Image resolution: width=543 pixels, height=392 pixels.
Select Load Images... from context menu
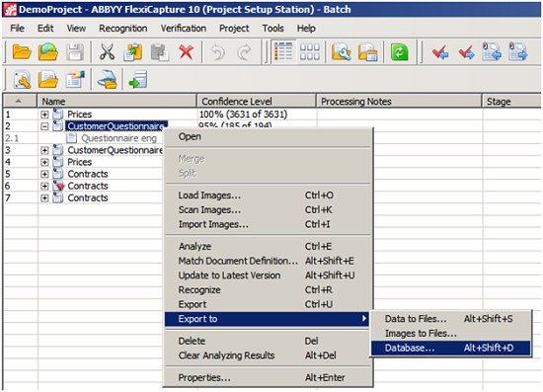[x=268, y=196]
